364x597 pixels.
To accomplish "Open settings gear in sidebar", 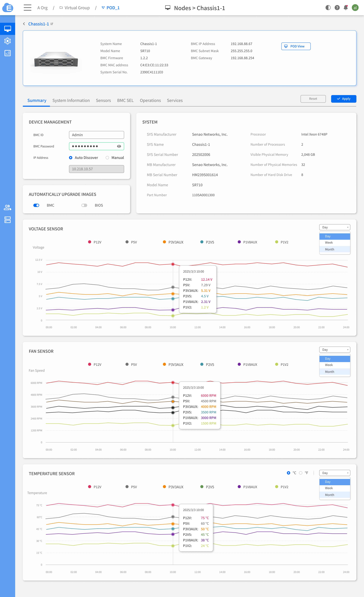I will (x=7, y=41).
